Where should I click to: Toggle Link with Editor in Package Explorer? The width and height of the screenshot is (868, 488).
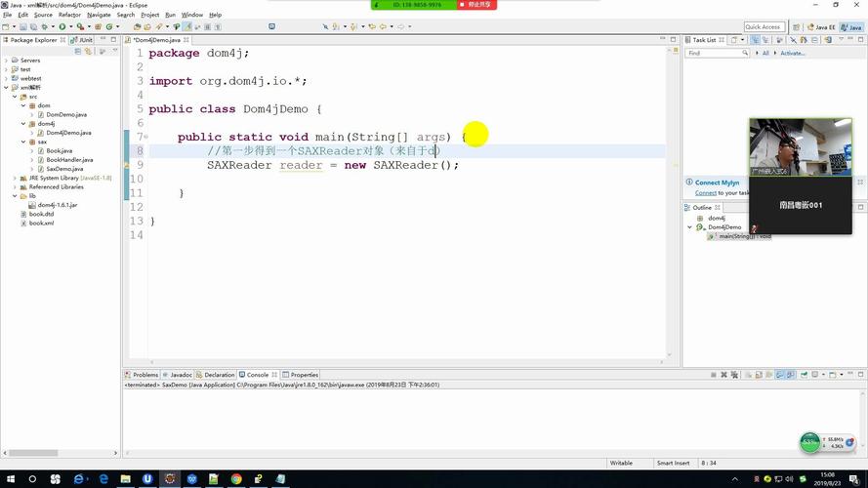coord(88,51)
